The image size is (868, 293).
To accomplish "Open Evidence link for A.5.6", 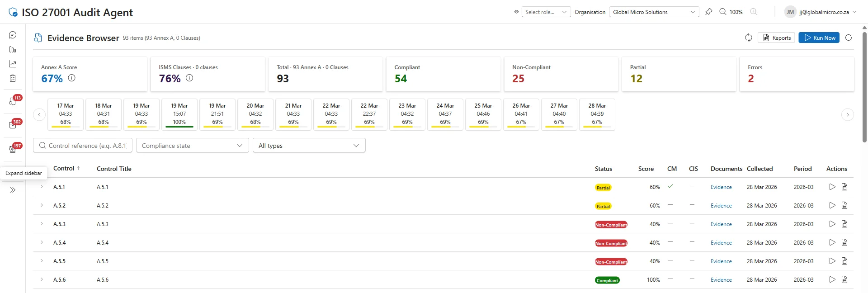I will point(721,280).
